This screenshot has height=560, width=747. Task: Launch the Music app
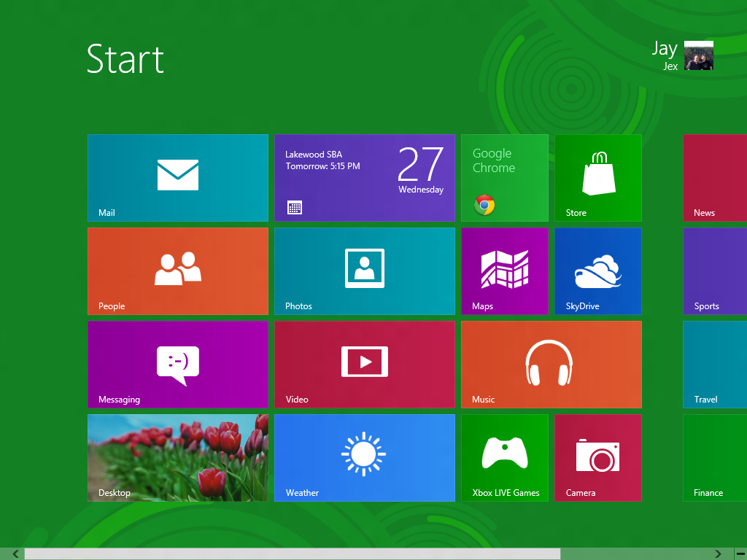coord(551,364)
